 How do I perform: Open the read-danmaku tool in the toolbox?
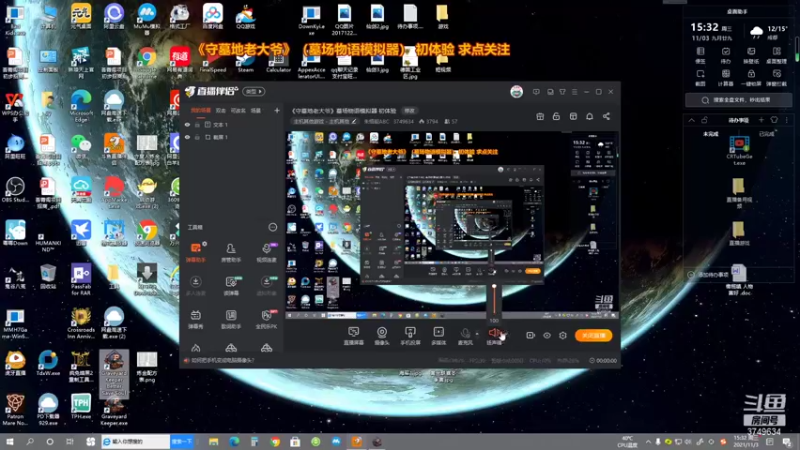tap(231, 285)
